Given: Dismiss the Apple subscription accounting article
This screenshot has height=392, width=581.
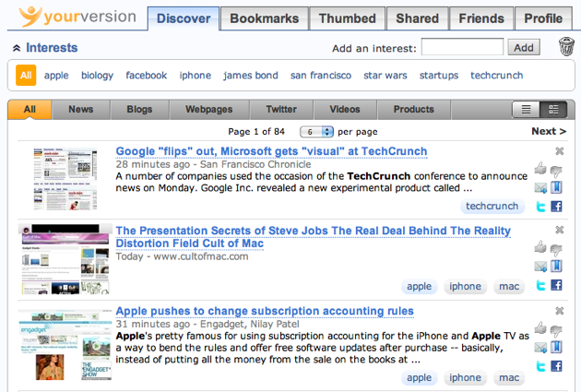Looking at the screenshot, I should point(560,312).
